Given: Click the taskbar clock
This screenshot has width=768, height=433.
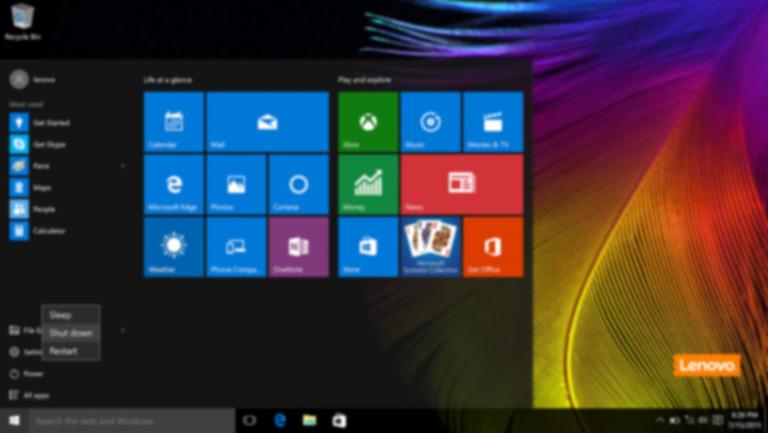Looking at the screenshot, I should click(x=744, y=420).
